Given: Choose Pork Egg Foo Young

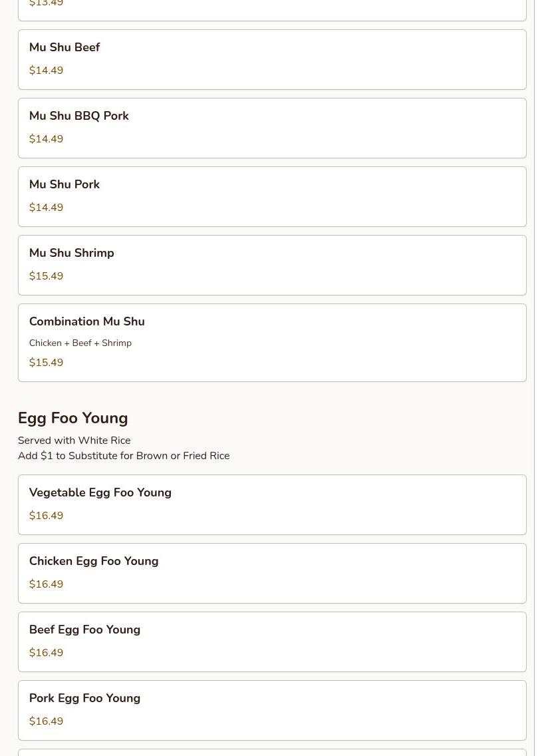Looking at the screenshot, I should [x=272, y=709].
